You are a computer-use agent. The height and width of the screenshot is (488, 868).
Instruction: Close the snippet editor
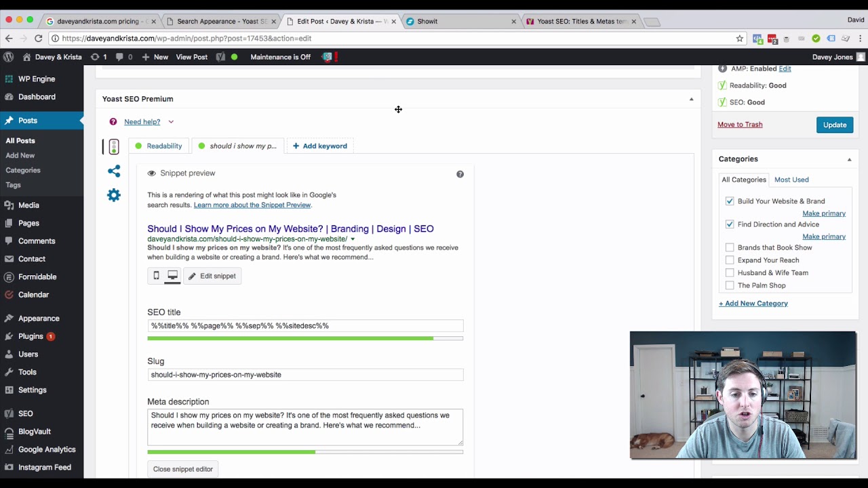pos(183,469)
